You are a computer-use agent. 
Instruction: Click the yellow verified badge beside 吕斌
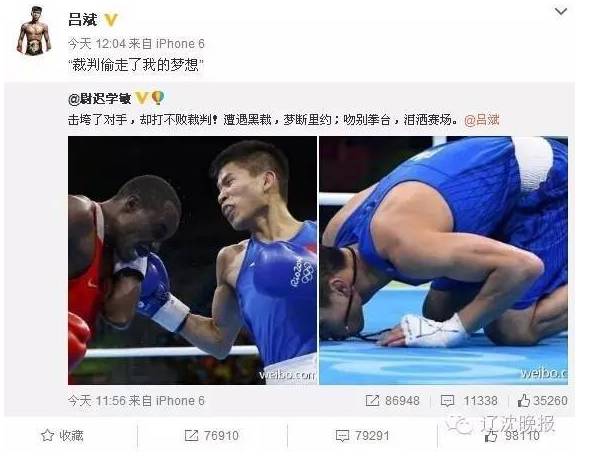coord(111,20)
